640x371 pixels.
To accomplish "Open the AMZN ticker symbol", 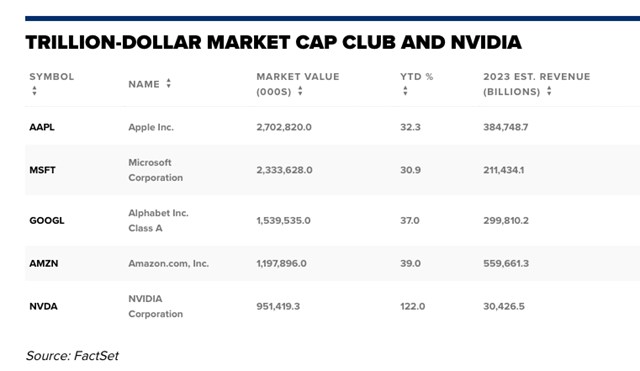I will point(44,263).
